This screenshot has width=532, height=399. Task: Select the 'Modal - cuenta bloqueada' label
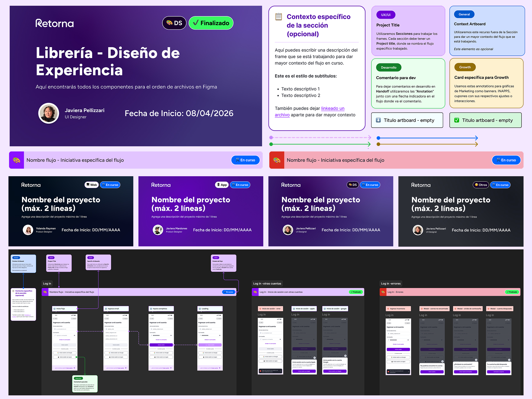(x=500, y=309)
